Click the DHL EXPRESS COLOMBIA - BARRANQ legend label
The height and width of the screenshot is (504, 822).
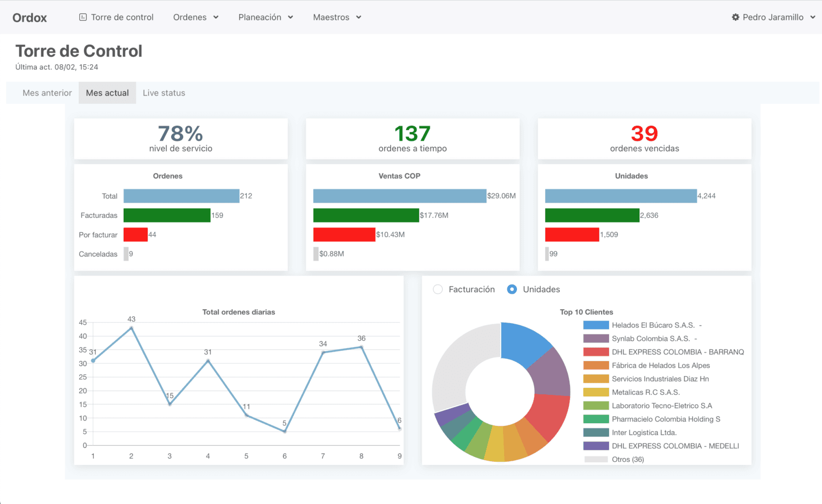[678, 352]
